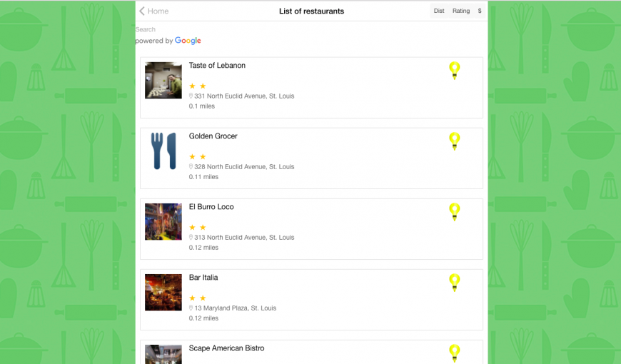Viewport: 621px width, 364px height.
Task: Tap the map pin for Golden Grocer
Action: (454, 141)
